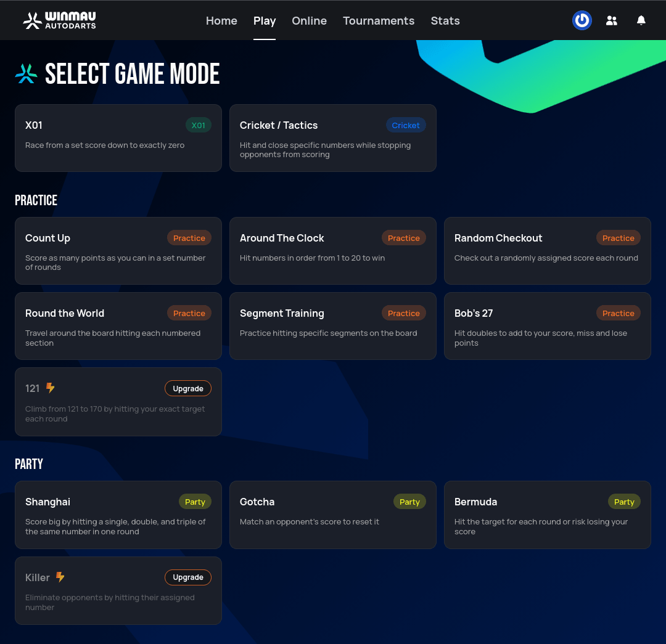
Task: Choose the Gotcha party game
Action: click(x=332, y=515)
